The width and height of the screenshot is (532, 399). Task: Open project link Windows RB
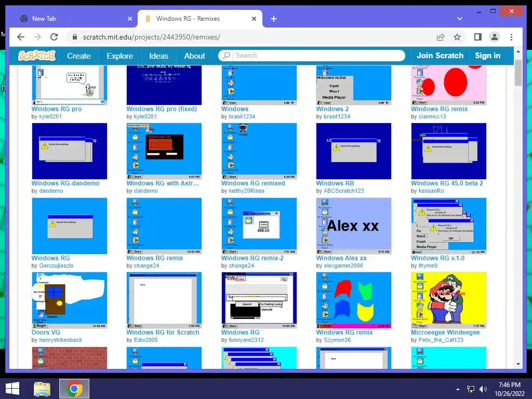pyautogui.click(x=335, y=183)
